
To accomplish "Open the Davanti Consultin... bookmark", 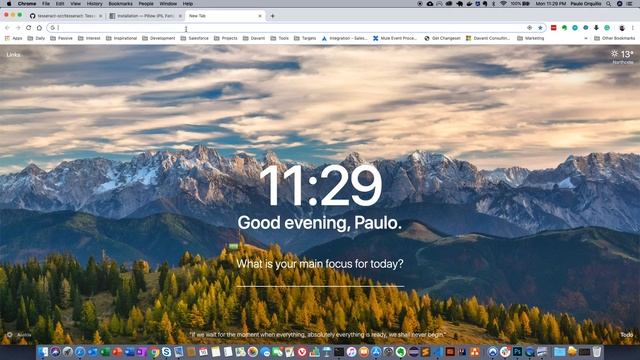I will click(x=488, y=38).
